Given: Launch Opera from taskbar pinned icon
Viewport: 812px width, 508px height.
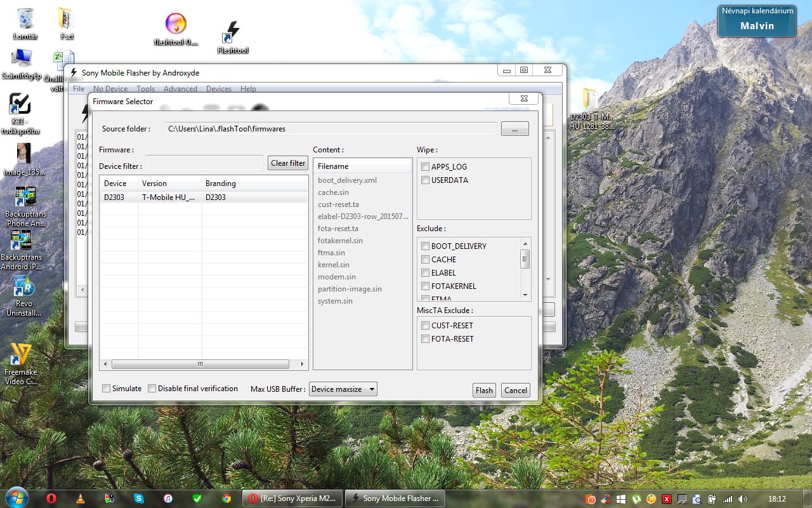Looking at the screenshot, I should (51, 498).
